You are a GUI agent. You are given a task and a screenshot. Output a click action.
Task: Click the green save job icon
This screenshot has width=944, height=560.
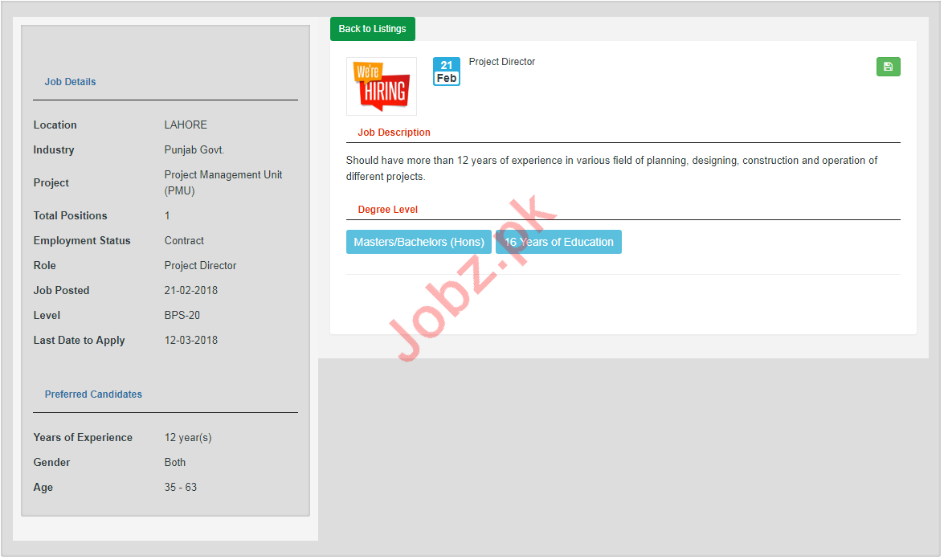888,67
